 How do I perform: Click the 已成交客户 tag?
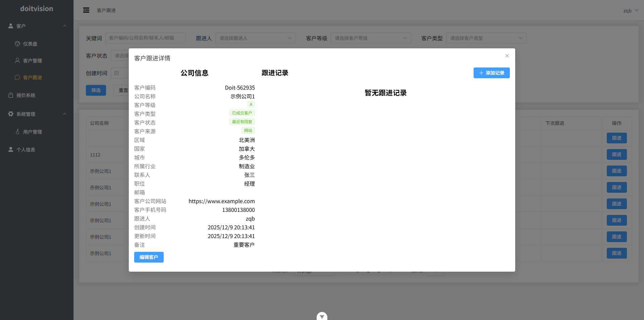[x=242, y=113]
